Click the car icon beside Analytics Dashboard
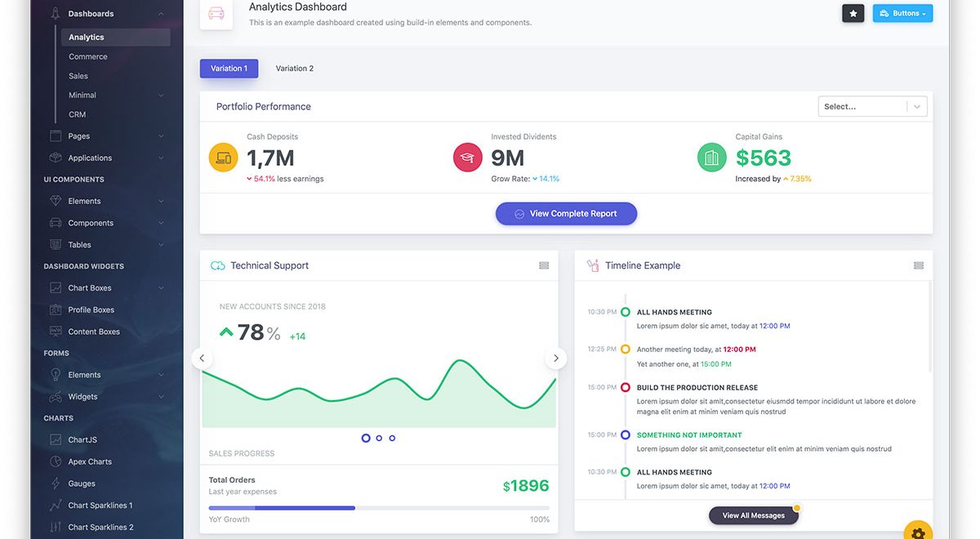Image resolution: width=980 pixels, height=539 pixels. pyautogui.click(x=216, y=14)
